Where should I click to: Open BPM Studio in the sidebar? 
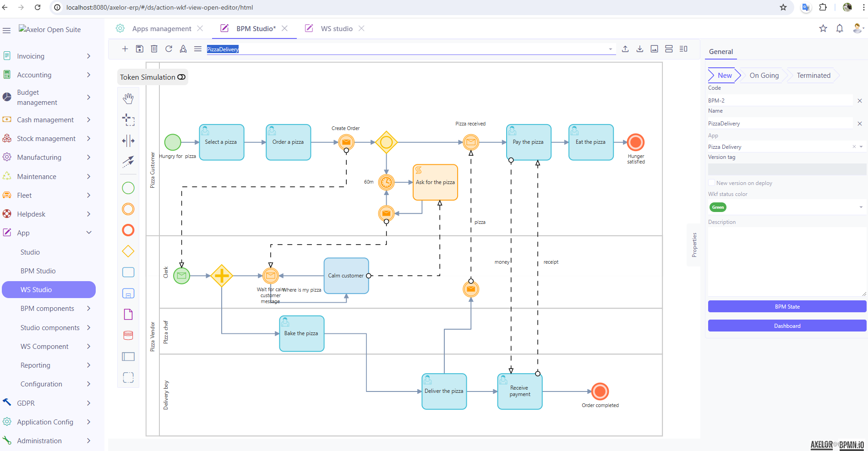(38, 271)
